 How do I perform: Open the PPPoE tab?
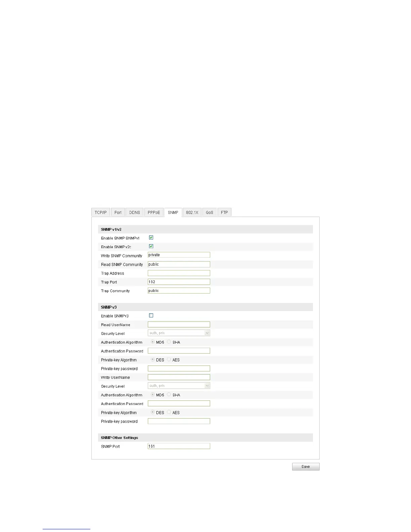click(154, 213)
